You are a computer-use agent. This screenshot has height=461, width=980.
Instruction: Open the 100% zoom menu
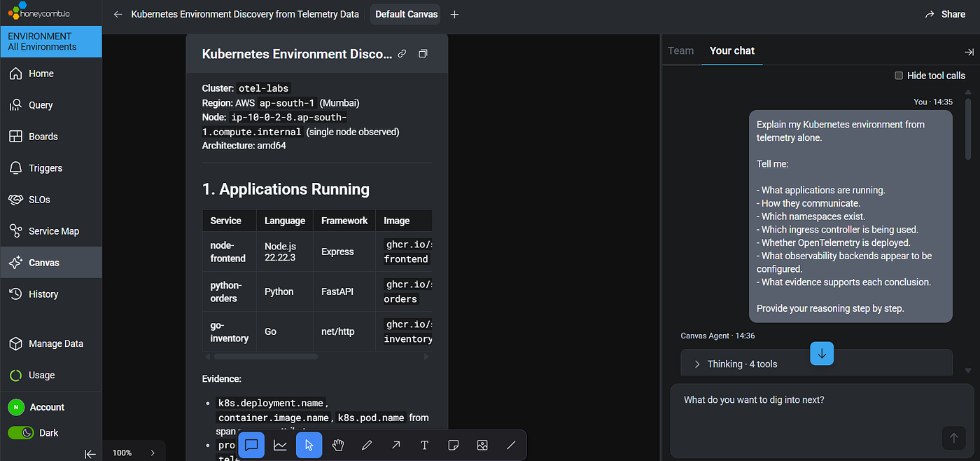click(134, 453)
